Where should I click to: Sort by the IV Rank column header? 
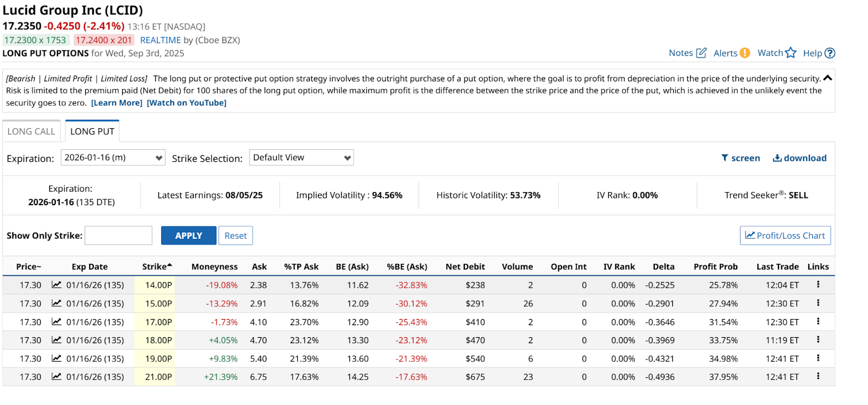click(619, 267)
